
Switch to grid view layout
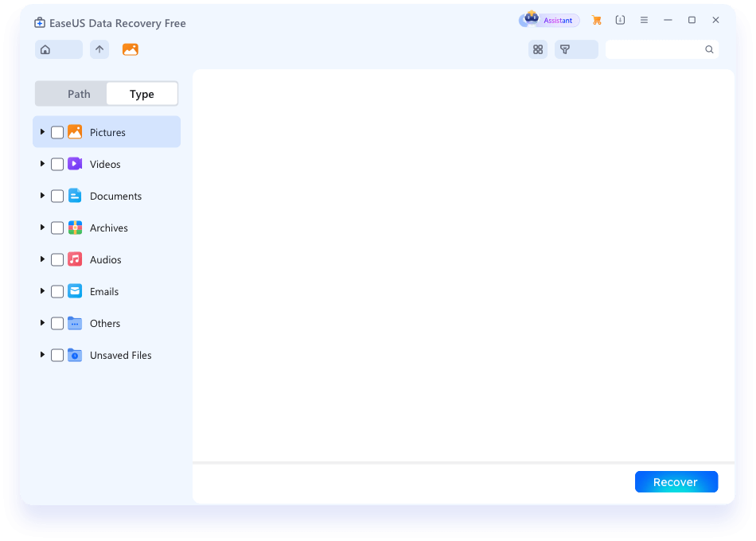pyautogui.click(x=538, y=49)
